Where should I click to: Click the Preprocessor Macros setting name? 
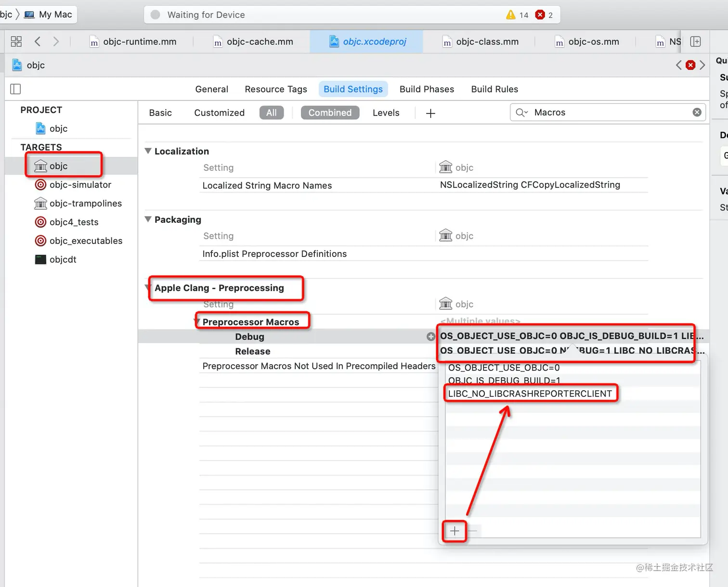251,322
